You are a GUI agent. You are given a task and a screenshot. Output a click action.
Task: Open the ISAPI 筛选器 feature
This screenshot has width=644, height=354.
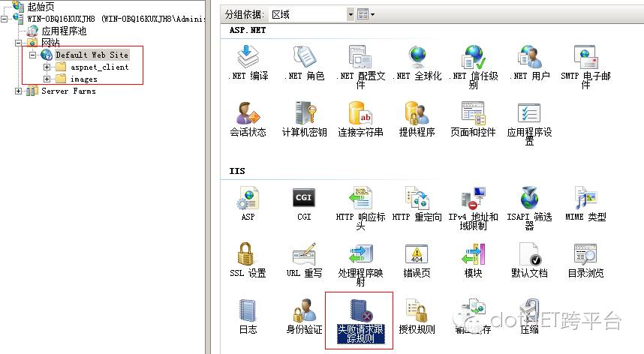click(529, 208)
